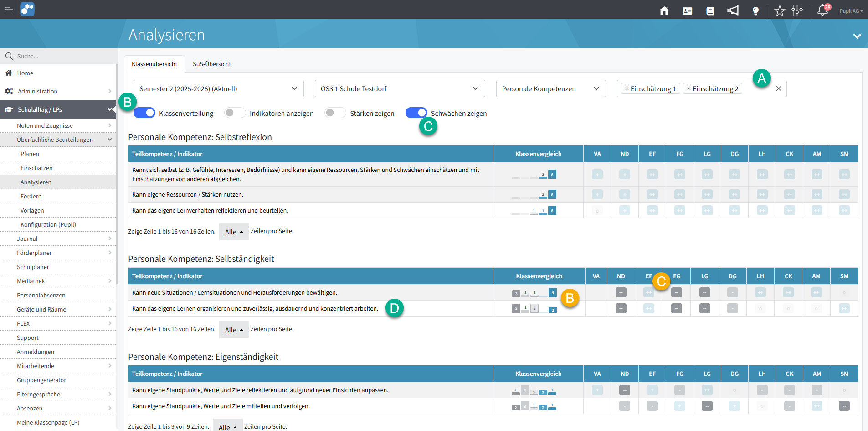
Task: Switch to the Klassenübersicht tab
Action: coord(154,64)
